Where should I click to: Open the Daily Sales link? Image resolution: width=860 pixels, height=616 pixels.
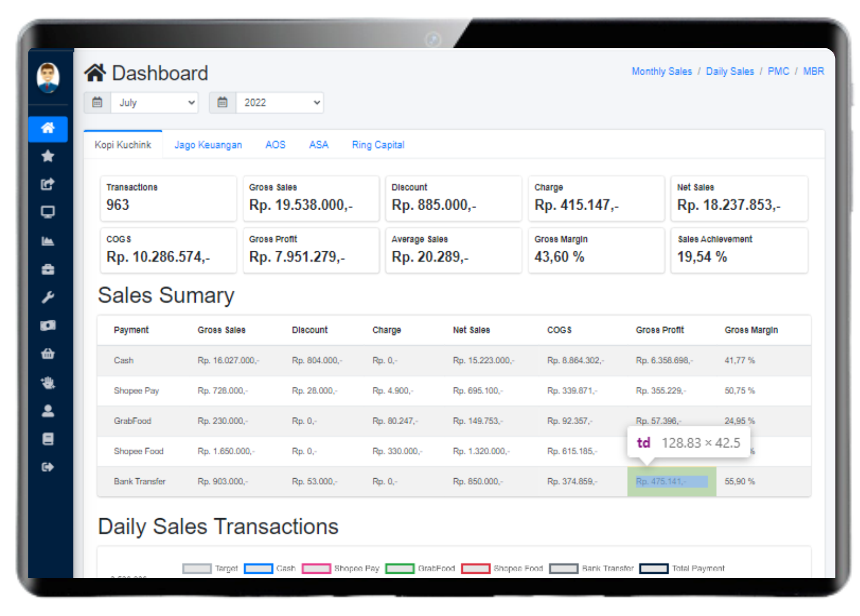(x=729, y=72)
